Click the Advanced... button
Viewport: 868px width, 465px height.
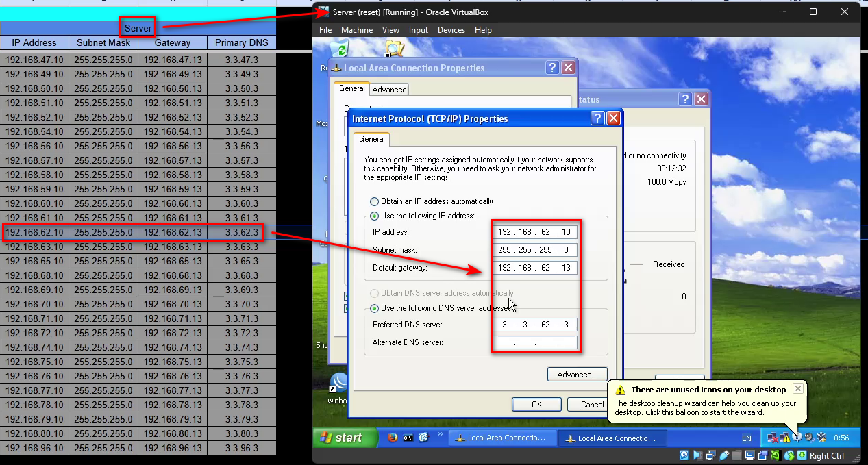pos(577,375)
